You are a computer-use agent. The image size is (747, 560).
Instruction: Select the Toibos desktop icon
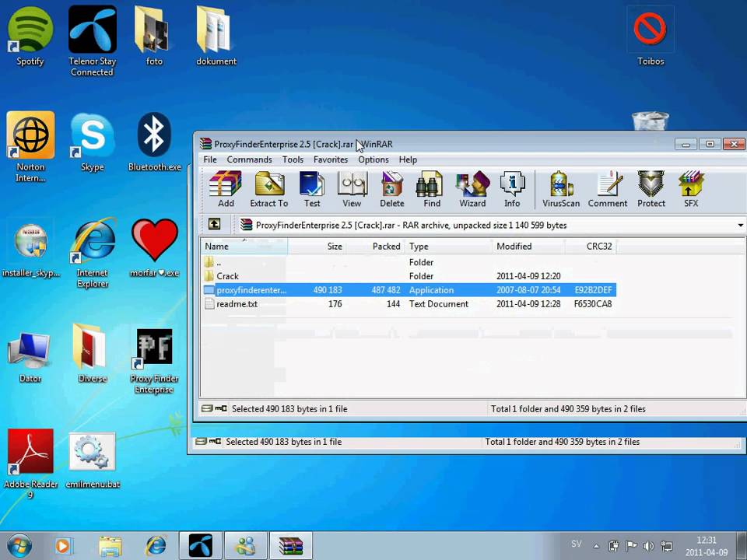point(651,36)
